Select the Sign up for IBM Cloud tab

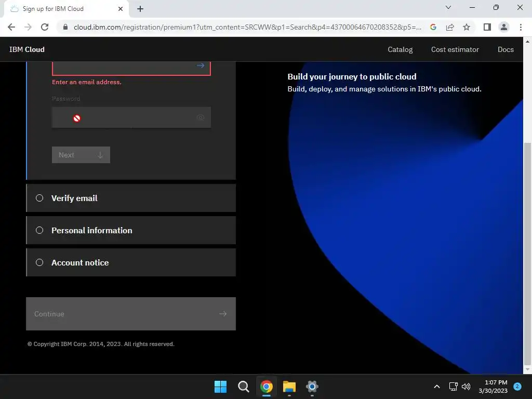pyautogui.click(x=66, y=9)
